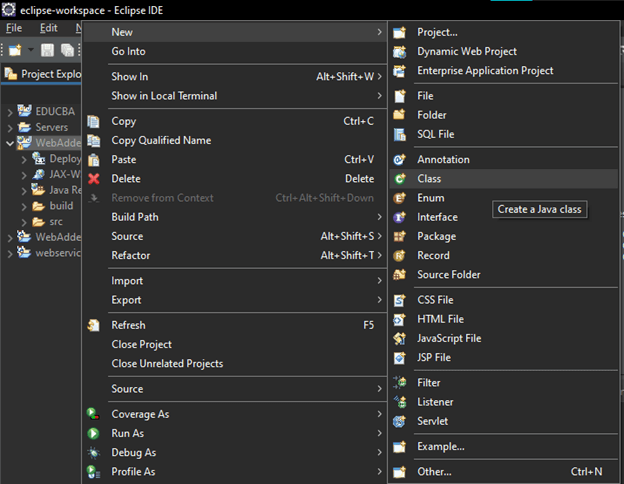
Task: Click the red Delete X icon
Action: point(94,179)
